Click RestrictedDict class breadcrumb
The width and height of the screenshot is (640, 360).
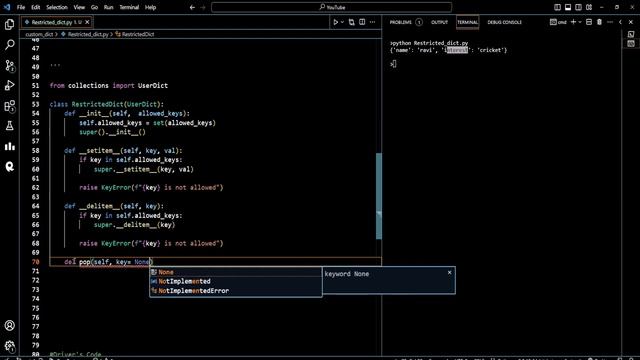coord(135,34)
